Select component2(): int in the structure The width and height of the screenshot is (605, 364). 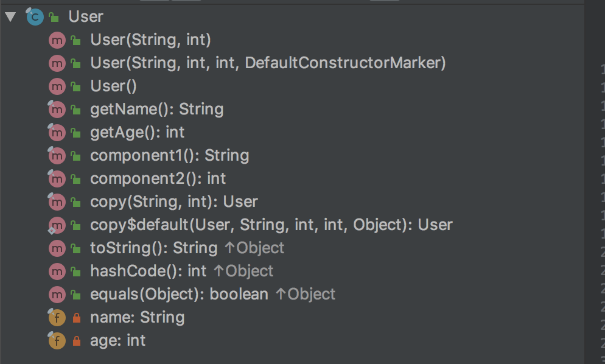point(158,179)
